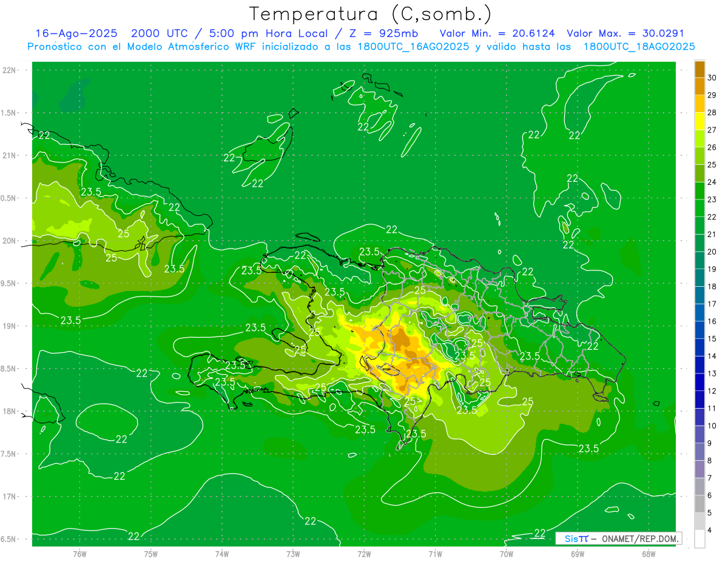Click legend scale number 25
The image size is (728, 562).
(x=712, y=165)
